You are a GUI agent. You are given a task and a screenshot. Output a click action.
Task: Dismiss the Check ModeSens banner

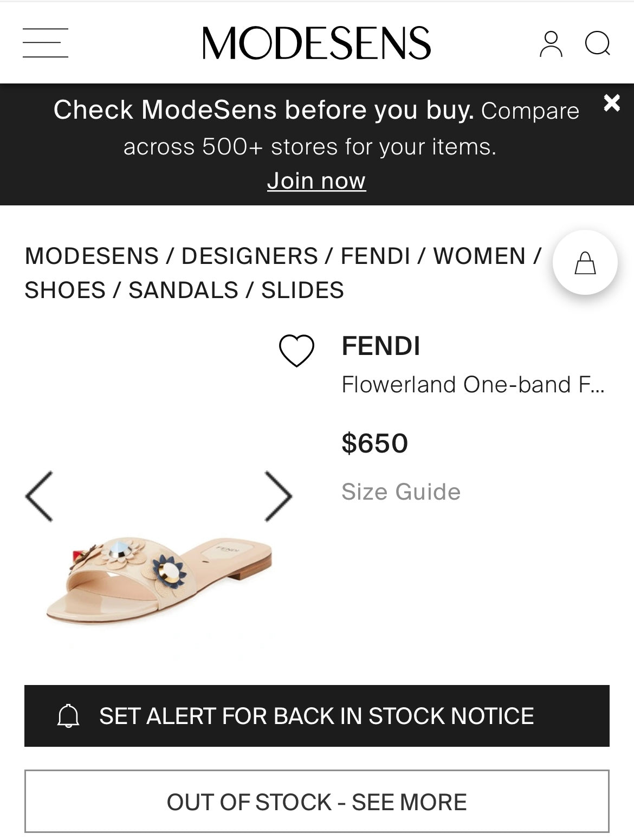point(612,102)
